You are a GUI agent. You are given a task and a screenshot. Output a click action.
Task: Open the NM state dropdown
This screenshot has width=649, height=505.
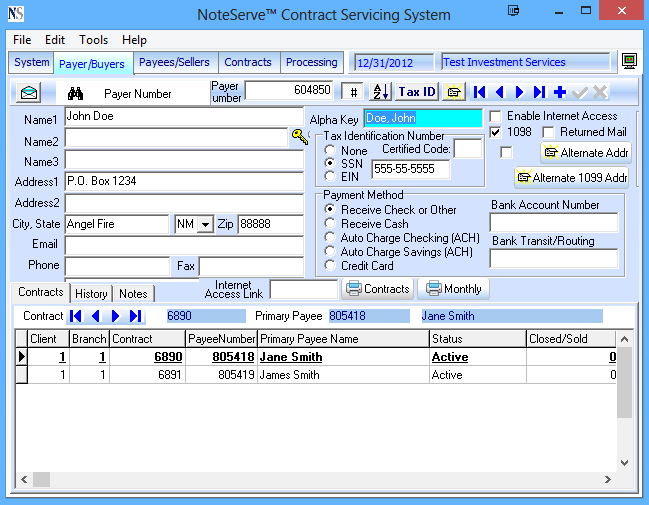coord(205,225)
